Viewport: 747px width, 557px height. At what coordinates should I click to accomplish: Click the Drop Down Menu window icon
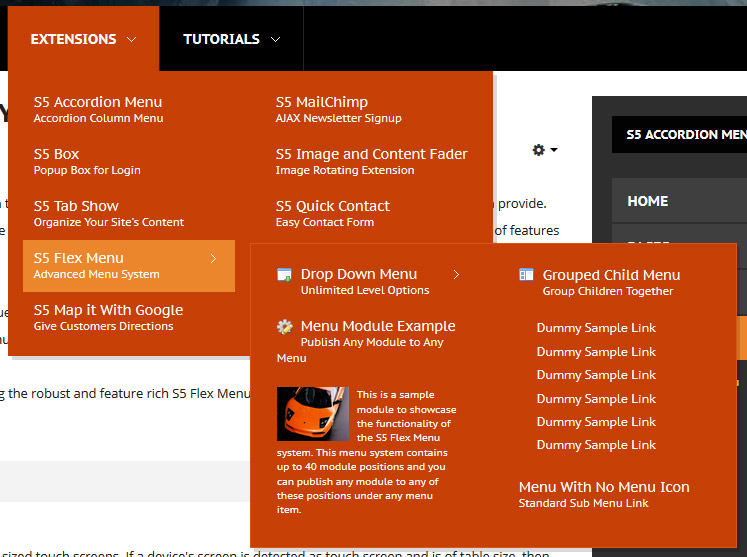click(284, 275)
